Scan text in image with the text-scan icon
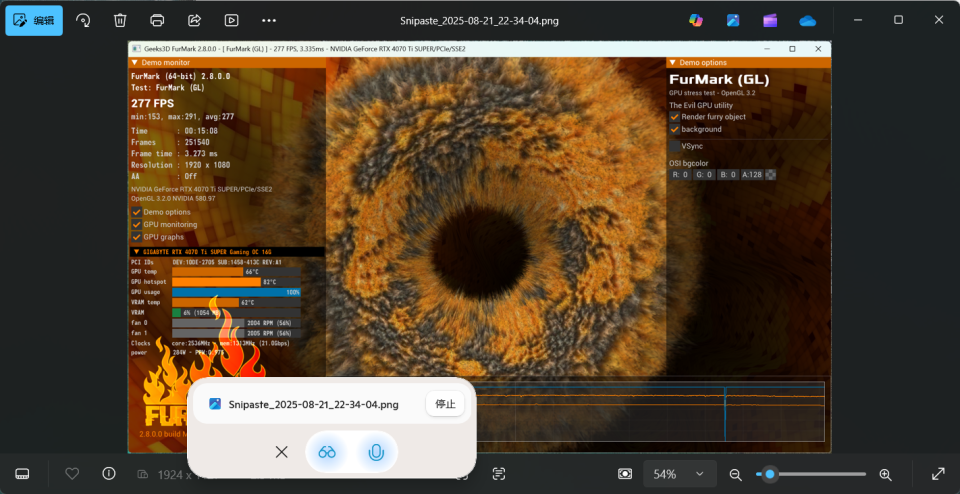The image size is (960, 494). (499, 474)
